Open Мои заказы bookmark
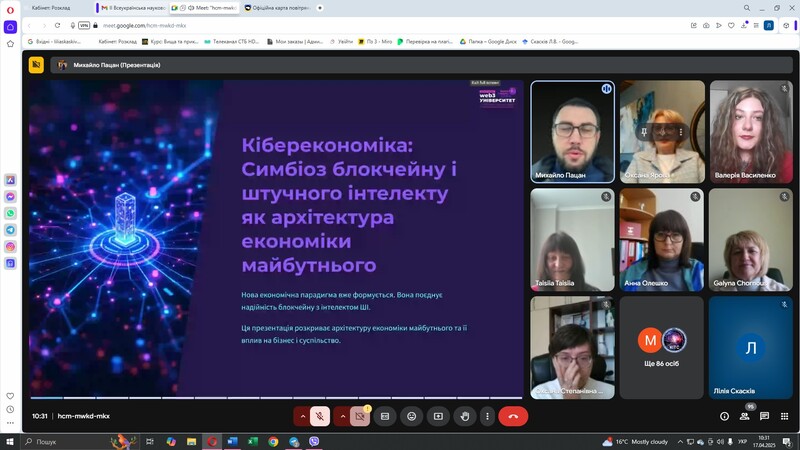800x450 pixels. 295,42
